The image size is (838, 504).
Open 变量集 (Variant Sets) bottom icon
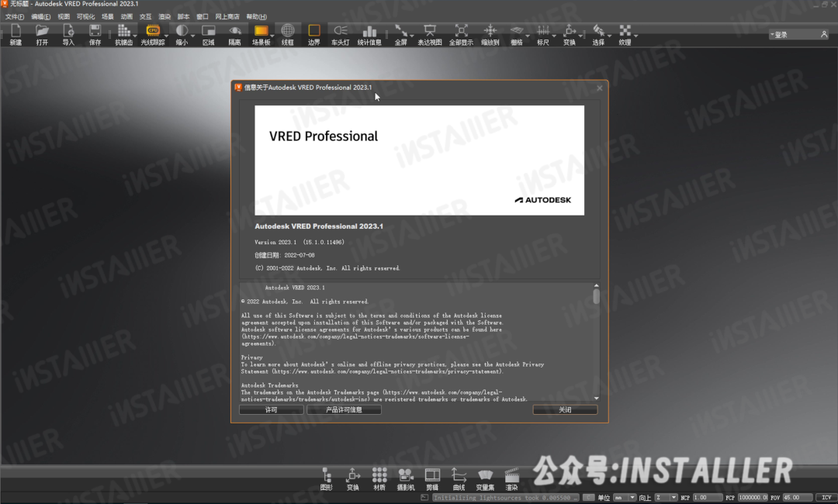click(x=485, y=479)
